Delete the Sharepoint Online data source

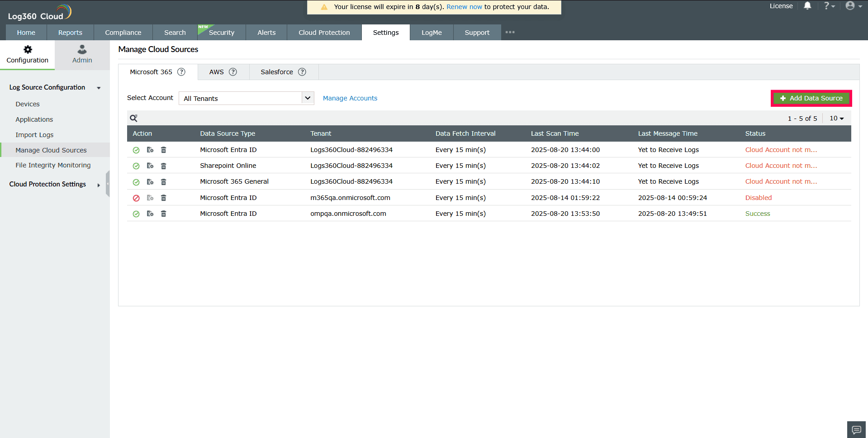(x=164, y=166)
